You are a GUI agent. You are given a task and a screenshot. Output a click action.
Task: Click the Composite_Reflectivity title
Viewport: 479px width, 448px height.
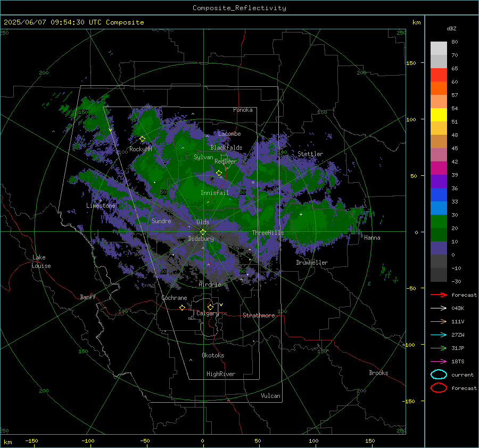(x=240, y=8)
